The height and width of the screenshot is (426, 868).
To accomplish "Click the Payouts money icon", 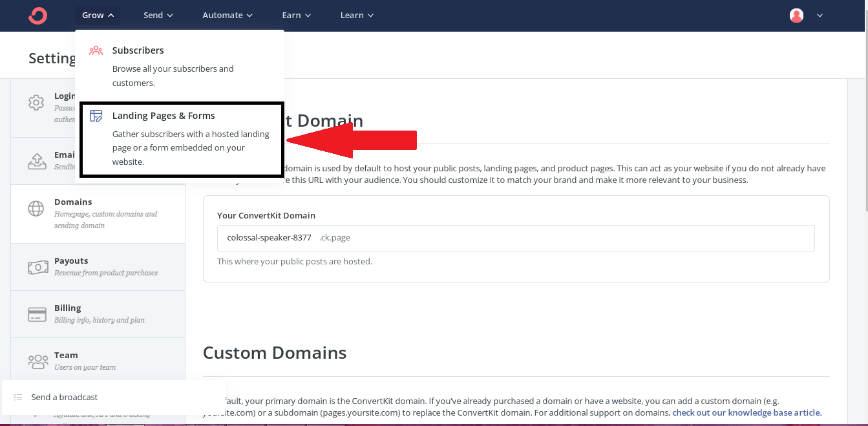I will [37, 267].
